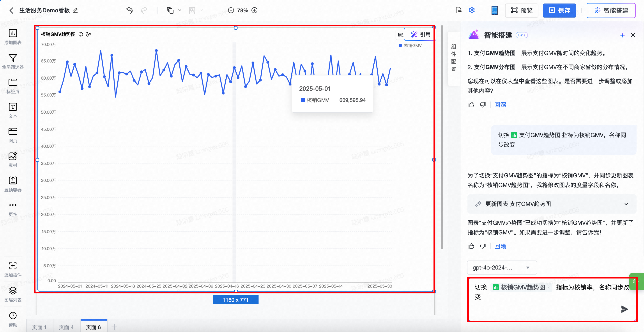Open the 图层列表 layer list
The width and height of the screenshot is (644, 332).
coord(13,291)
